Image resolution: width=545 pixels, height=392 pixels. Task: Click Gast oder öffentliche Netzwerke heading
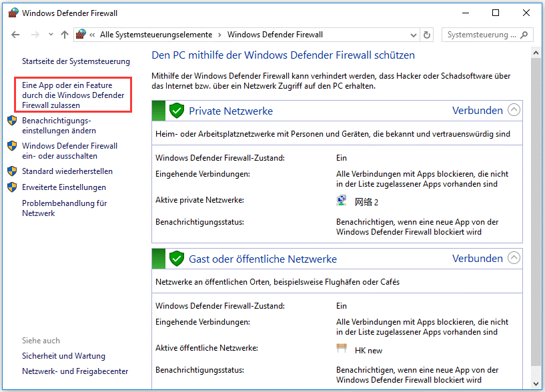click(263, 259)
